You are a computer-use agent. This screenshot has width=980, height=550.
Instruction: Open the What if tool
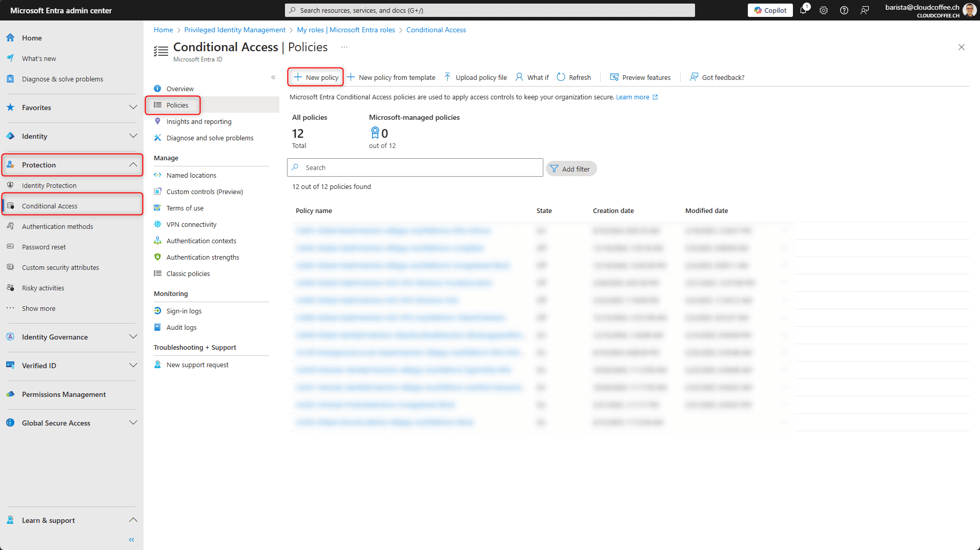pyautogui.click(x=532, y=77)
